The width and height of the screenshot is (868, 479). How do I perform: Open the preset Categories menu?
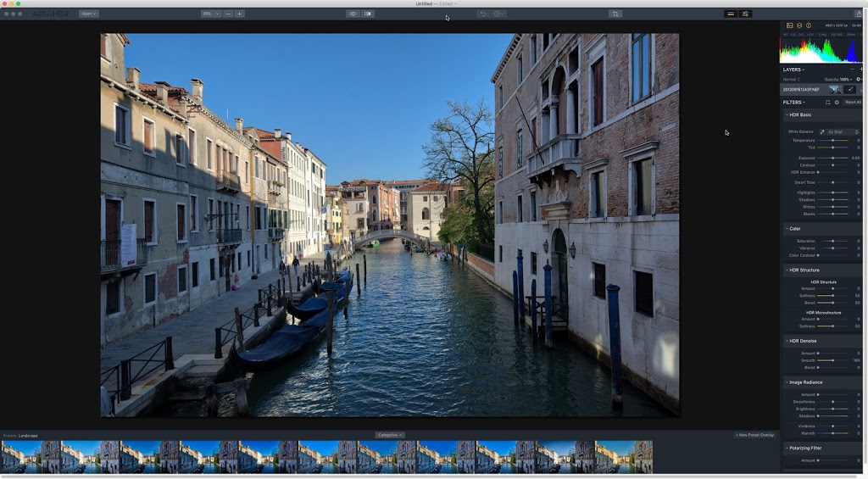pos(390,435)
